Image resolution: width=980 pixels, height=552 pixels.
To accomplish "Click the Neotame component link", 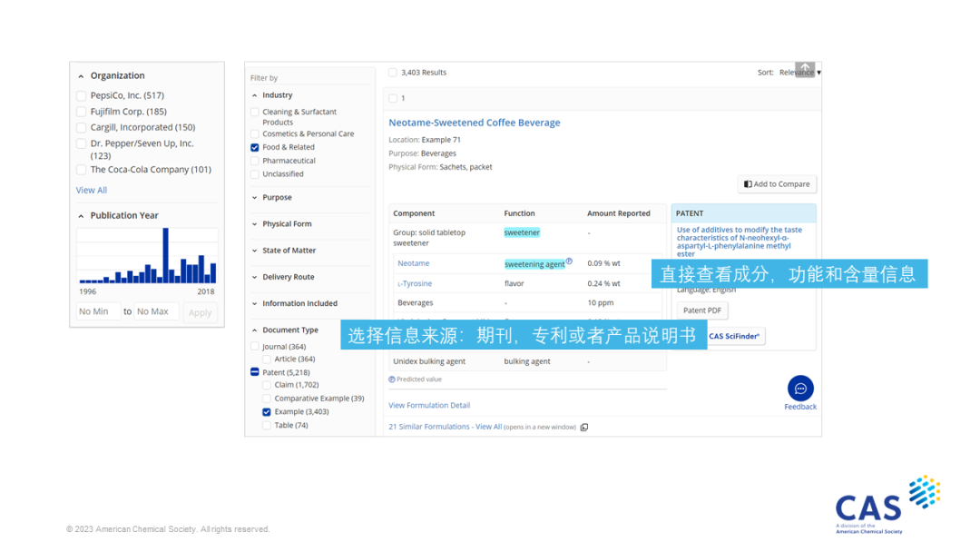I will coord(413,263).
